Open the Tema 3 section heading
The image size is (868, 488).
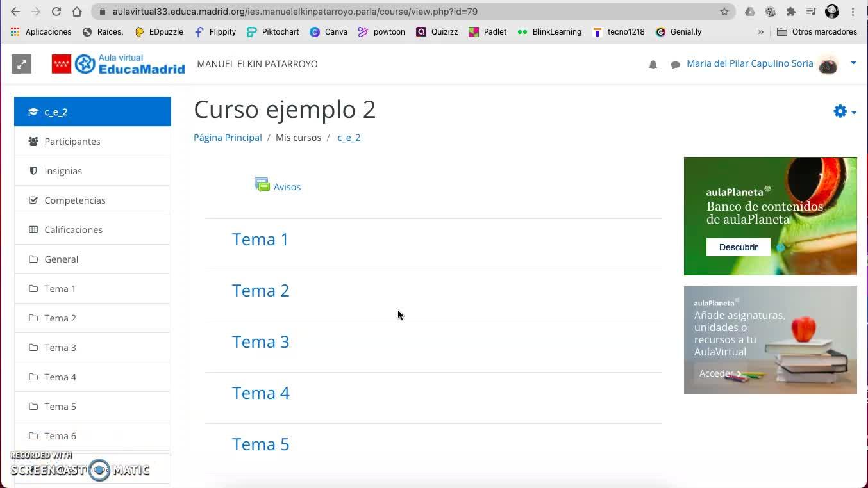pyautogui.click(x=261, y=341)
